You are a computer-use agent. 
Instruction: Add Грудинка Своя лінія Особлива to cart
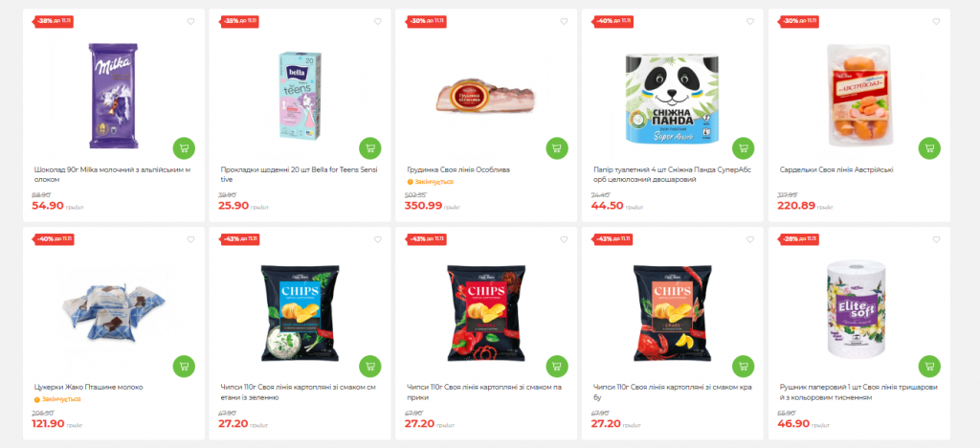pyautogui.click(x=556, y=148)
